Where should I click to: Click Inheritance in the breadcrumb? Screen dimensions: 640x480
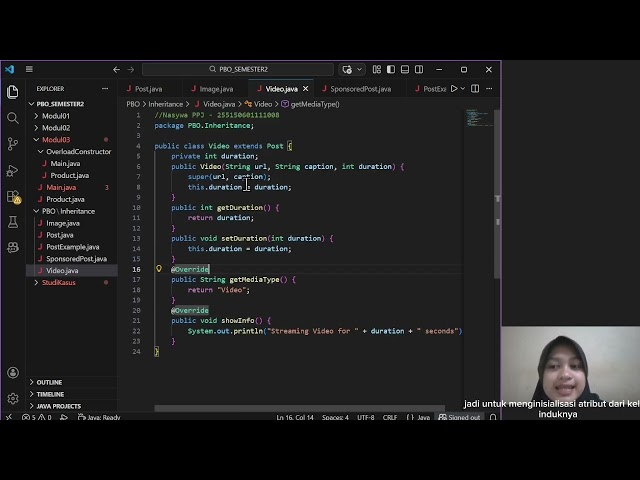click(x=165, y=104)
